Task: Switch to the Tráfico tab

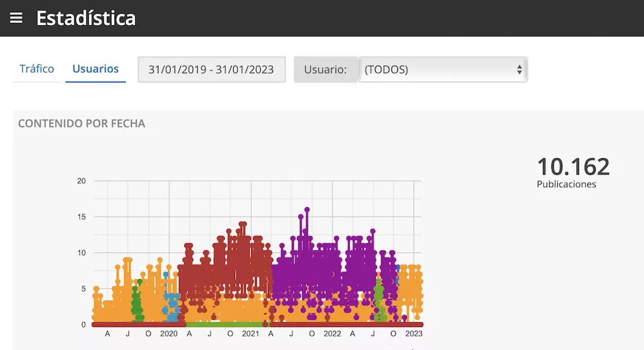Action: point(37,69)
